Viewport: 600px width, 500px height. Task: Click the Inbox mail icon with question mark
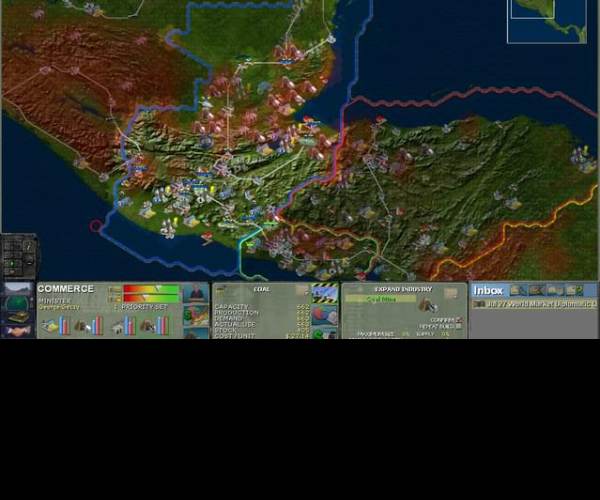click(x=574, y=290)
